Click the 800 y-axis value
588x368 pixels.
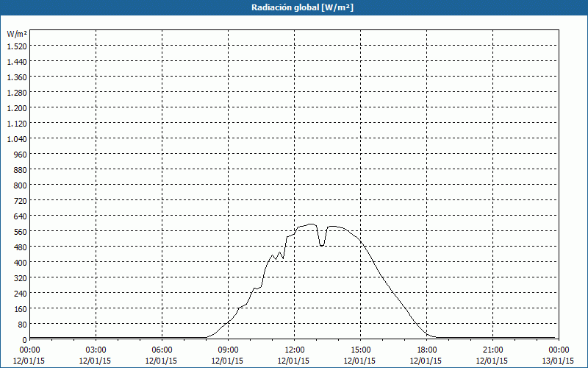click(22, 185)
